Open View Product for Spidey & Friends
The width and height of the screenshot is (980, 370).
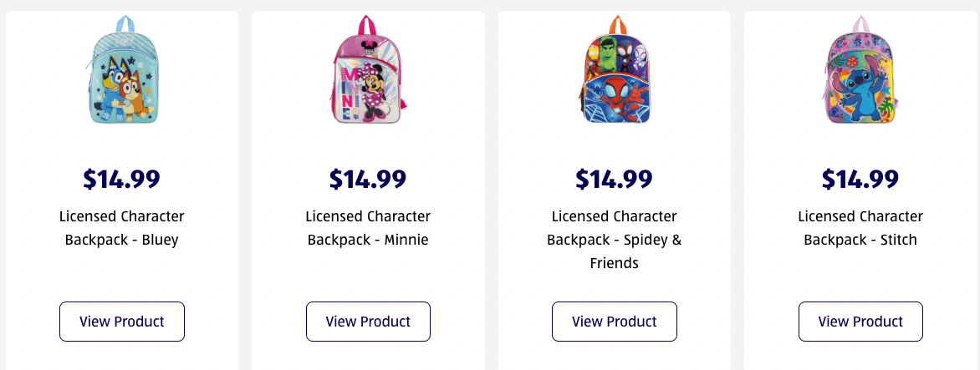(615, 322)
